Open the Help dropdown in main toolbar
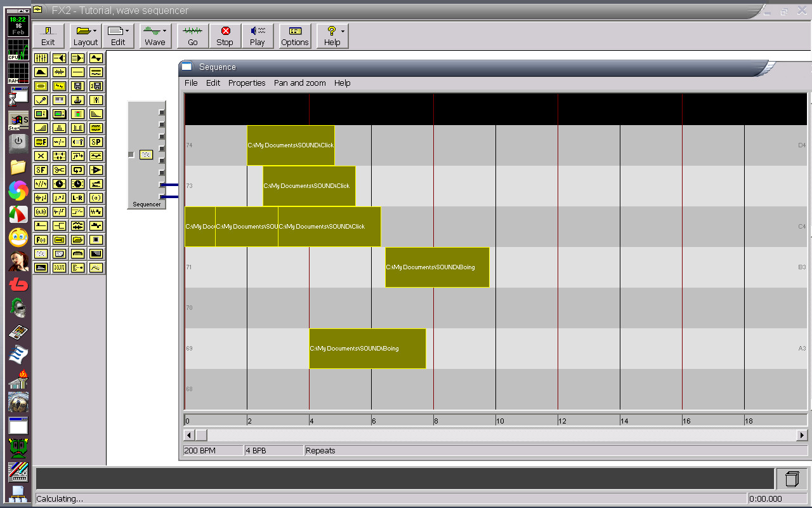This screenshot has height=508, width=812. (332, 36)
